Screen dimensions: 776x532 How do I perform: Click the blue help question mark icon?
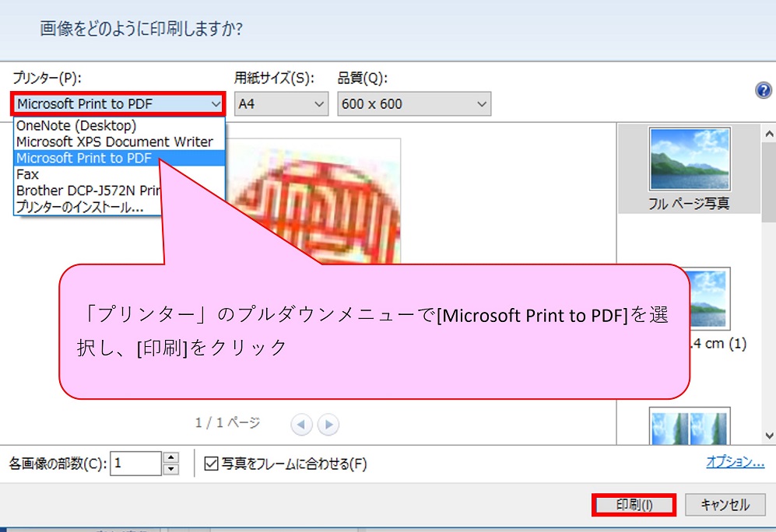764,90
